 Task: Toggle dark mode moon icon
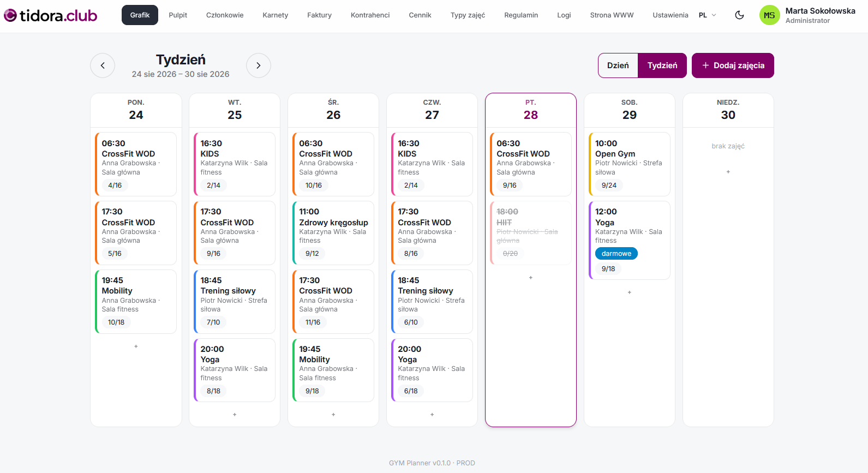(x=739, y=15)
